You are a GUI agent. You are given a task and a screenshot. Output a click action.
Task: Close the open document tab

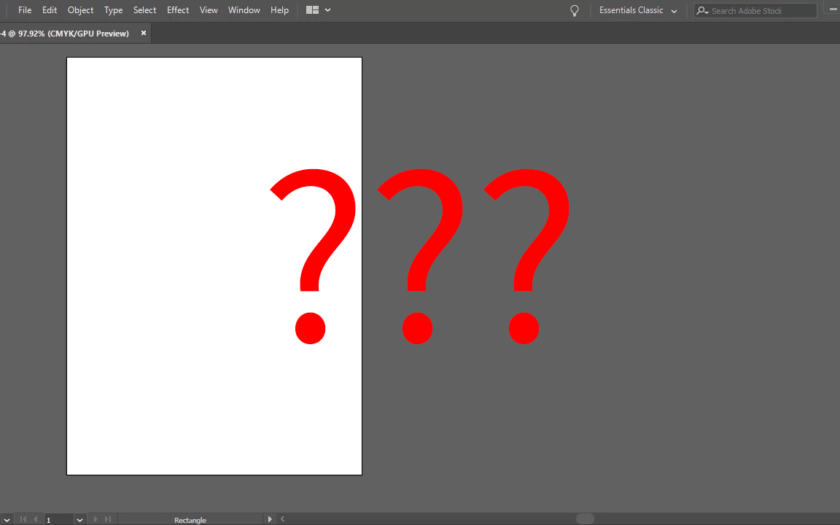[143, 33]
